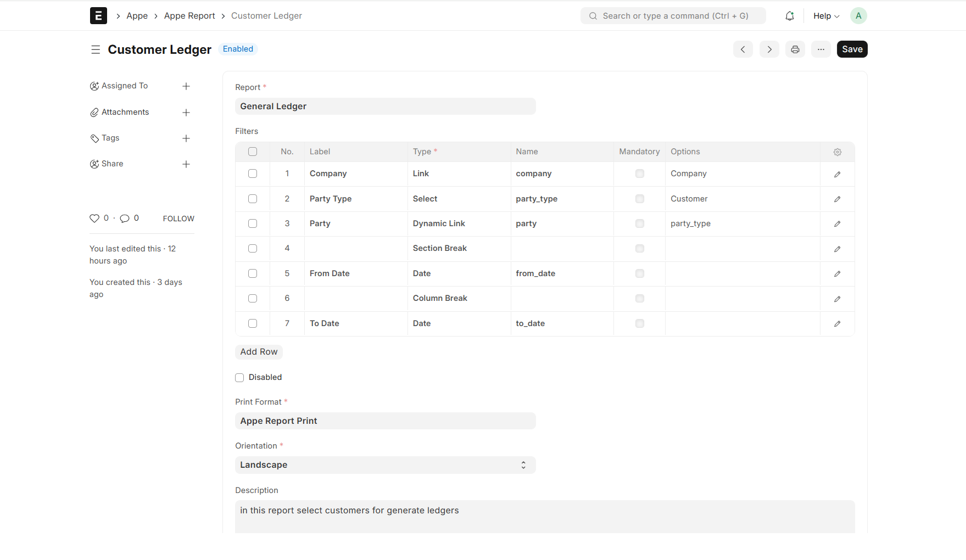The image size is (966, 560).
Task: Navigate to Appe Report breadcrumb
Action: pos(189,15)
